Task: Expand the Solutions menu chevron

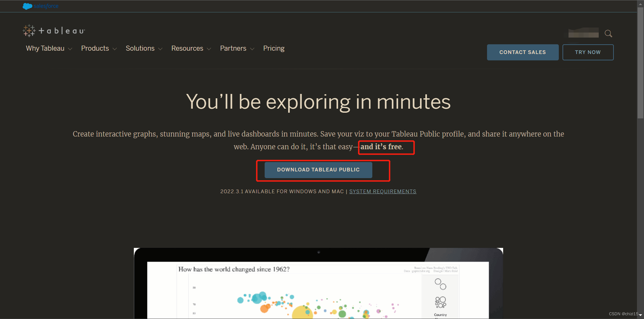Action: pos(160,49)
